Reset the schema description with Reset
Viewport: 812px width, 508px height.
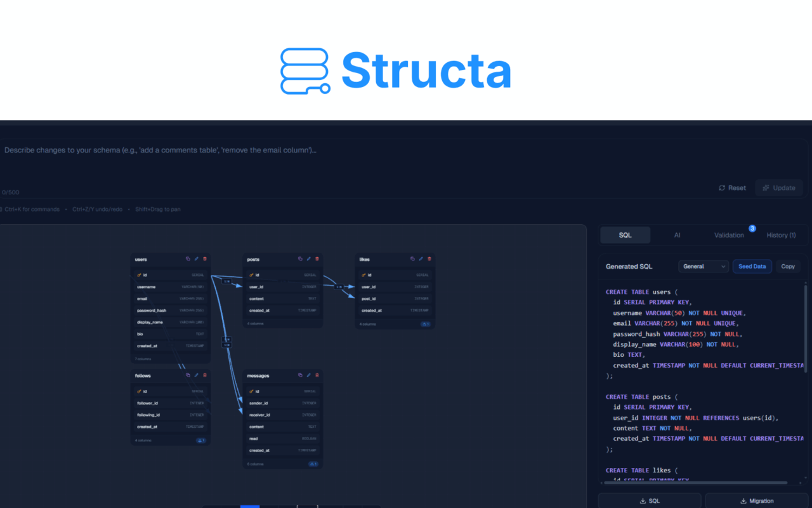pos(732,188)
